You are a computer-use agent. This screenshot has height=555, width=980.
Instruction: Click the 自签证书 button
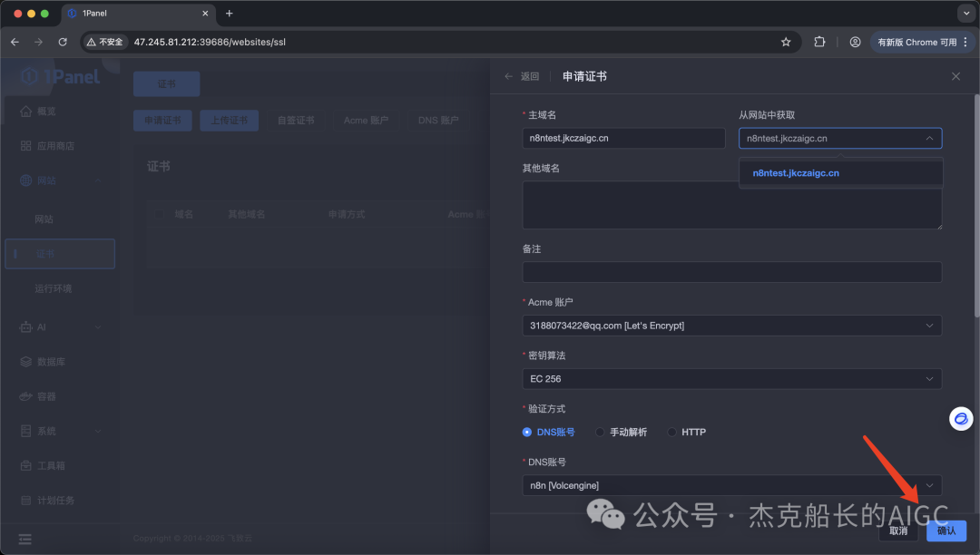(x=296, y=121)
